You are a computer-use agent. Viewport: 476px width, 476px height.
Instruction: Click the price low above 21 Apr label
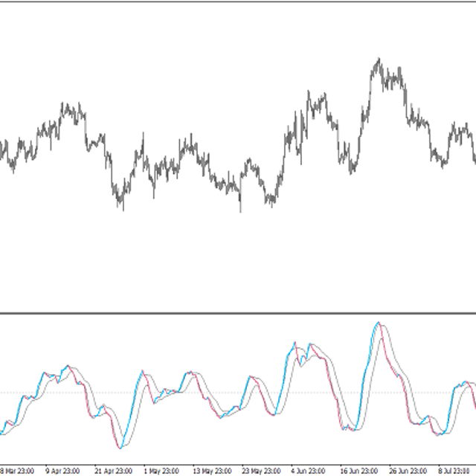click(121, 208)
